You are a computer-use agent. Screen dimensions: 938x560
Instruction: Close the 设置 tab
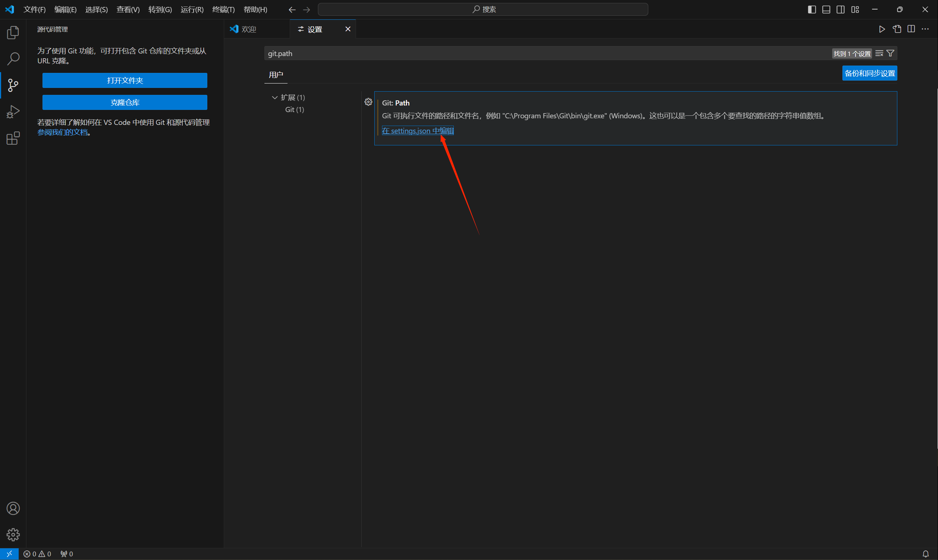point(348,29)
